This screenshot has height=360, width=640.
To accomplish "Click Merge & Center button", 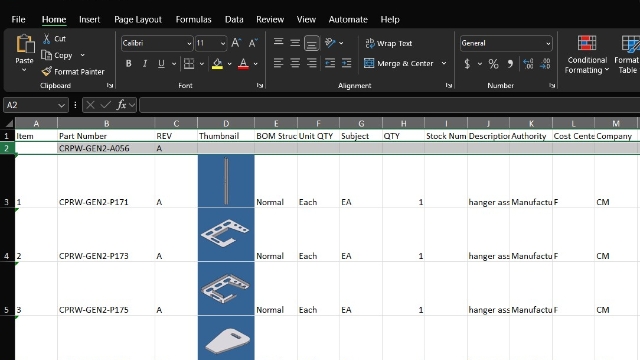I will click(398, 63).
